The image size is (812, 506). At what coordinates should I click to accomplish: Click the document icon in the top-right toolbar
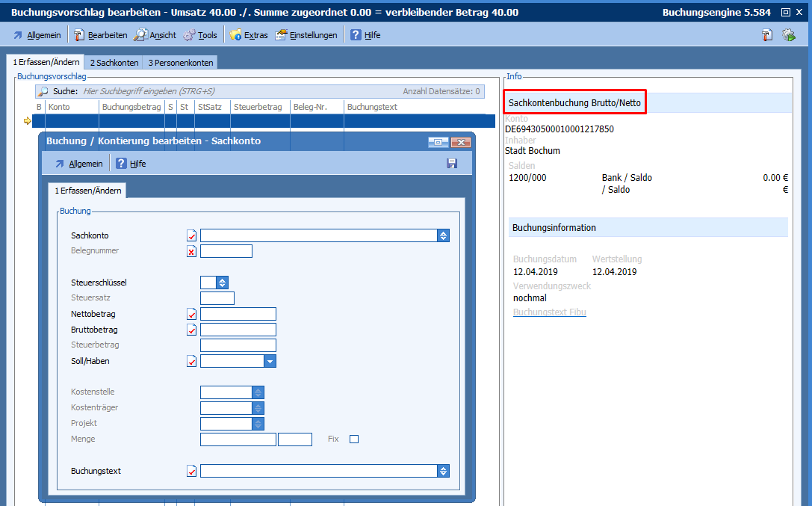pos(766,35)
